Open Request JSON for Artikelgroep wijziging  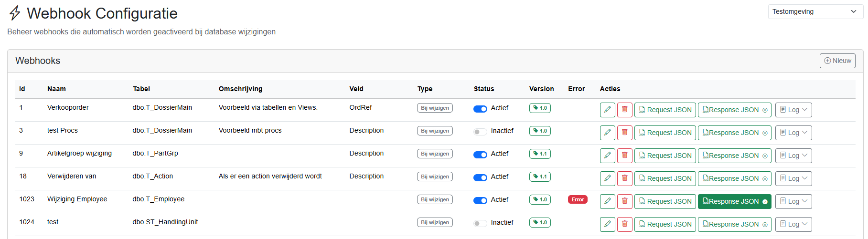(665, 156)
